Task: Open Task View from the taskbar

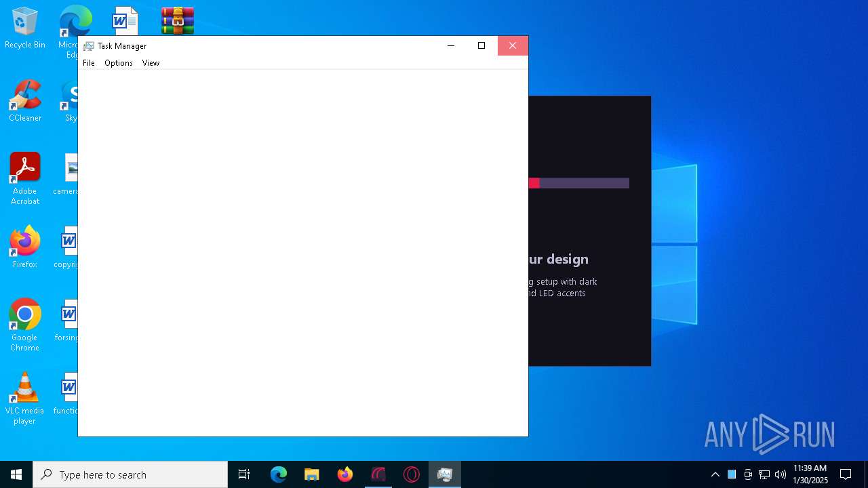Action: pyautogui.click(x=244, y=474)
